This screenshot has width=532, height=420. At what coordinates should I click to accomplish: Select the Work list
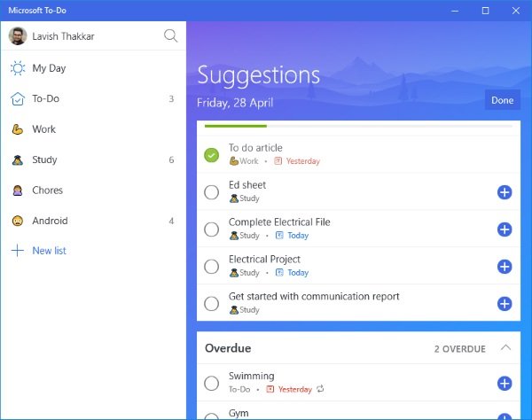93,129
